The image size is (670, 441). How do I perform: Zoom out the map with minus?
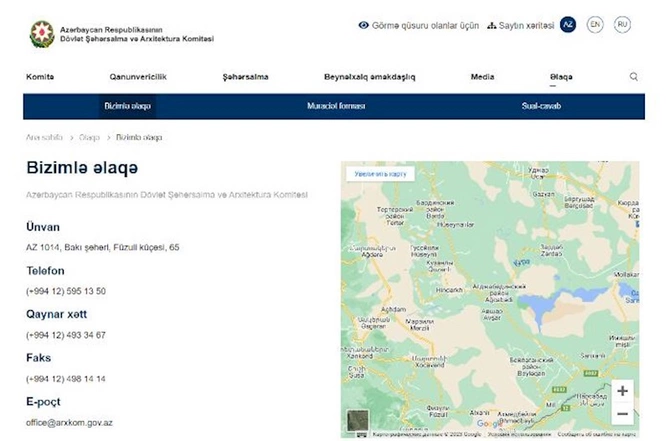tap(622, 413)
